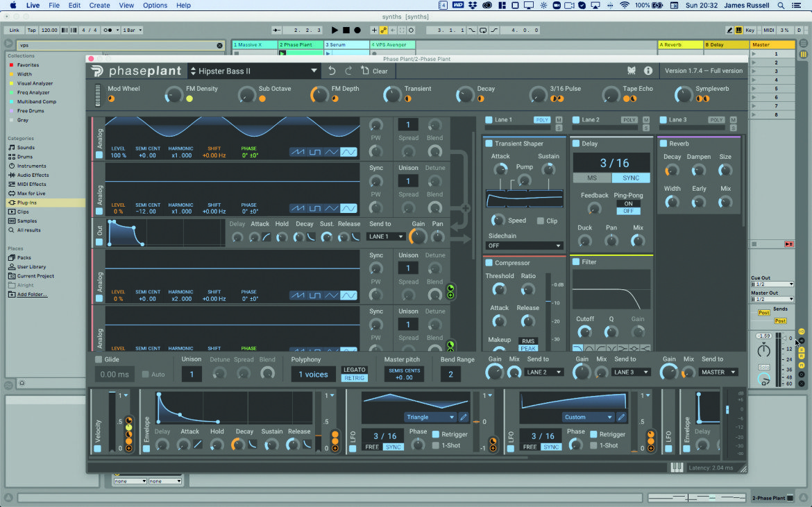Toggle the Transient Shaper enable box
This screenshot has width=812, height=507.
pos(489,144)
